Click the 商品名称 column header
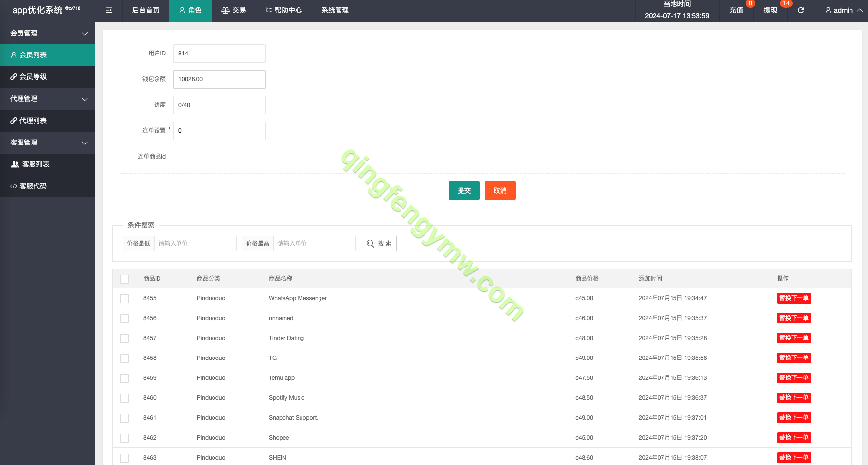This screenshot has width=868, height=465. click(281, 279)
